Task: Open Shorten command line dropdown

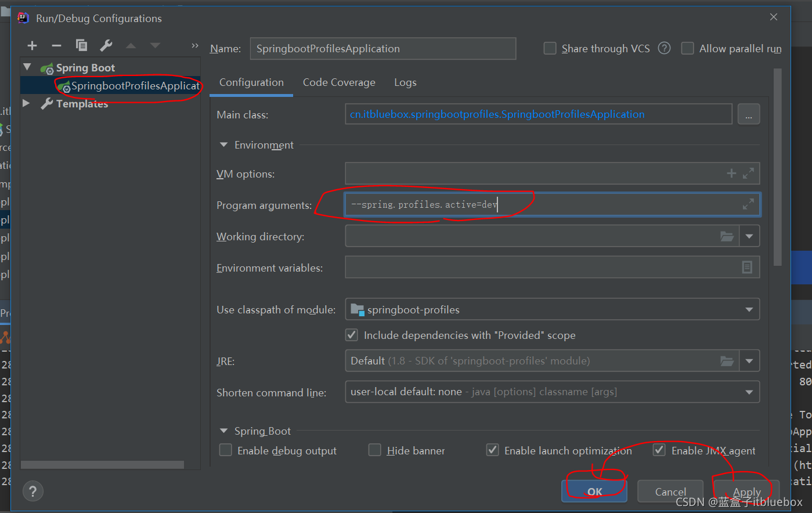Action: [x=749, y=392]
